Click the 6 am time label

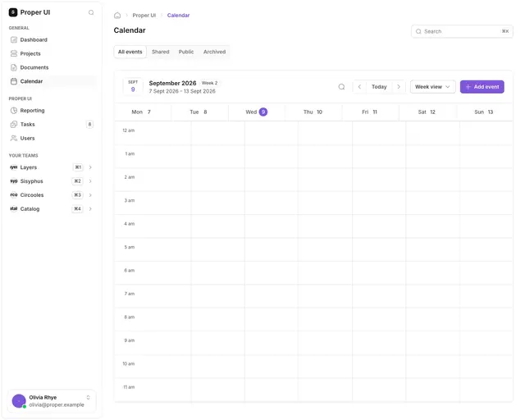[x=130, y=271]
